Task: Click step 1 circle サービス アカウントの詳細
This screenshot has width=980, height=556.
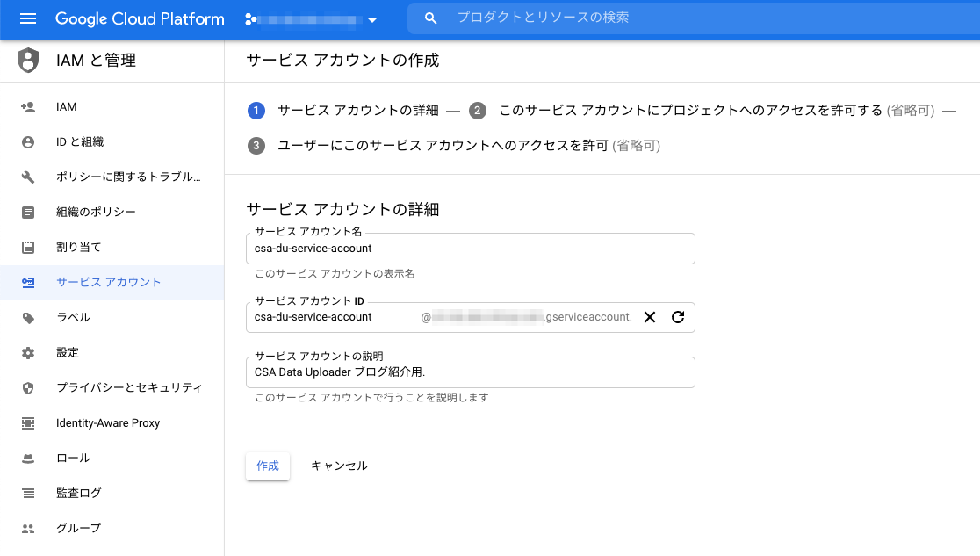Action: (x=256, y=111)
